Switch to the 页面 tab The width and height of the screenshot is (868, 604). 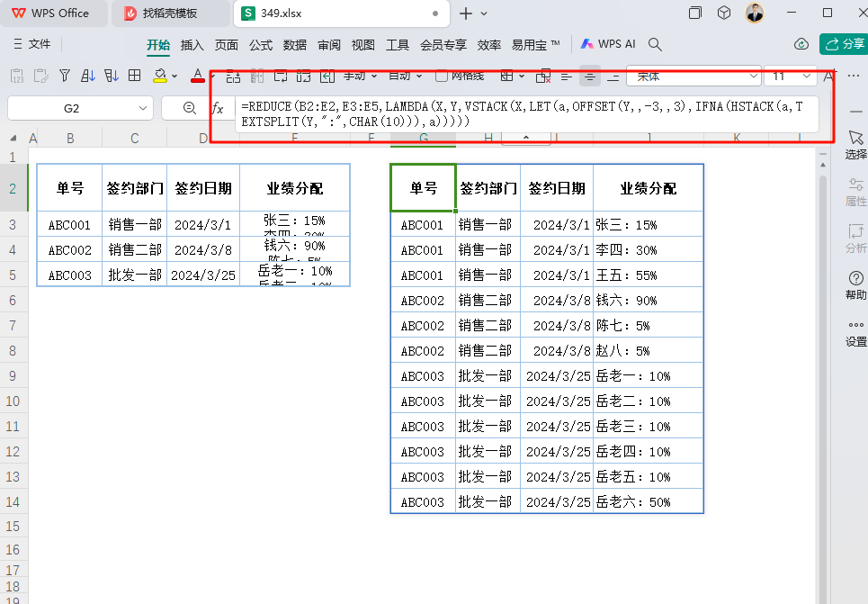(x=227, y=45)
